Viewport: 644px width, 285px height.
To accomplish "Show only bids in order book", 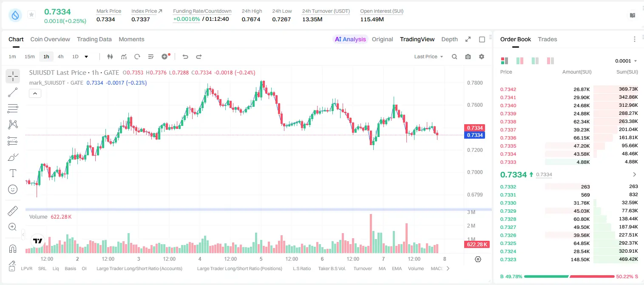I will point(535,61).
